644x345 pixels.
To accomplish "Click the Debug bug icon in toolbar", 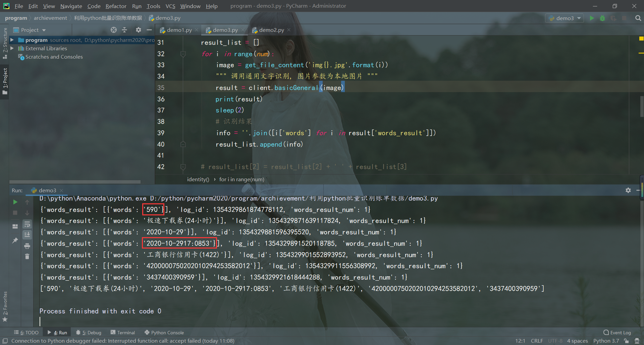I will [602, 18].
